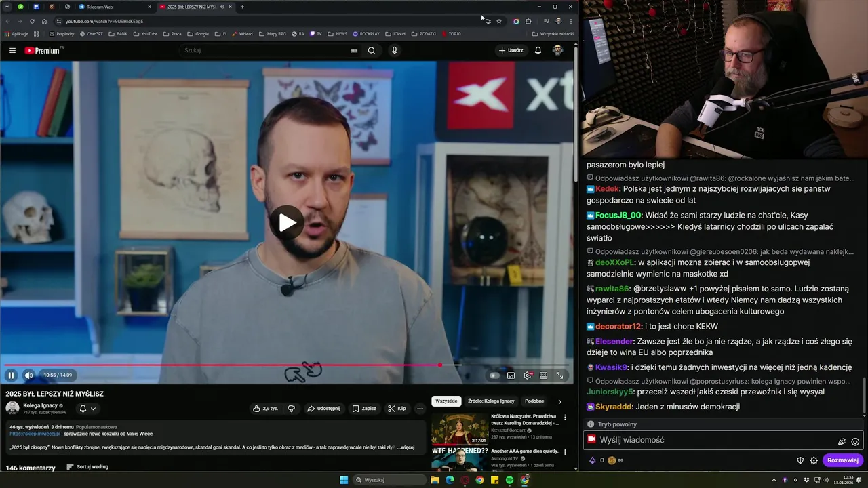Save the video with Zapisz button
Image resolution: width=868 pixels, height=488 pixels.
(x=364, y=409)
